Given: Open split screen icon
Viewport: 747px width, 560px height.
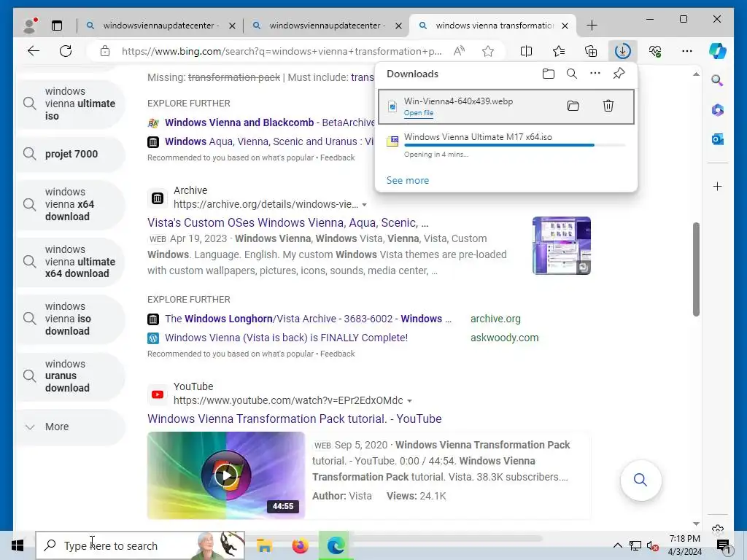Looking at the screenshot, I should (x=526, y=51).
